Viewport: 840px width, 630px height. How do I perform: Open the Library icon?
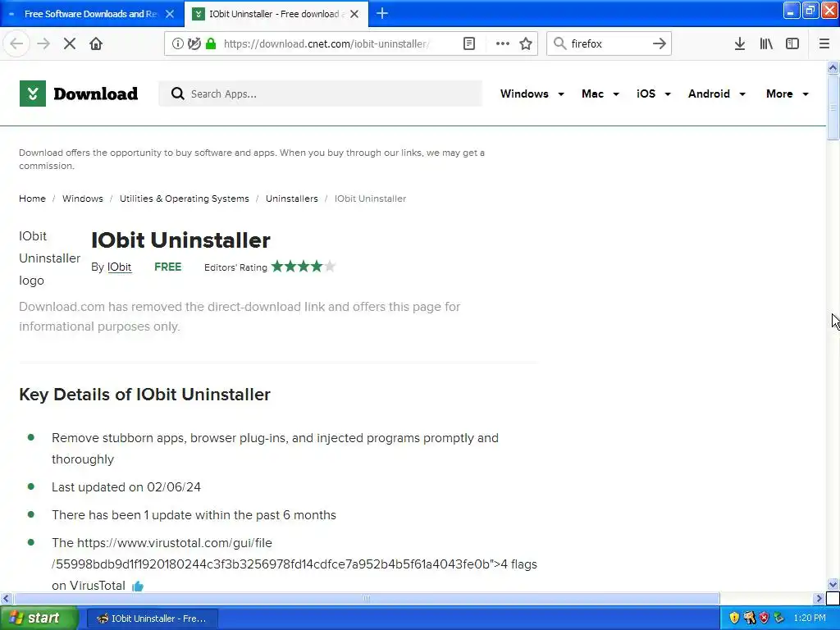pos(766,43)
